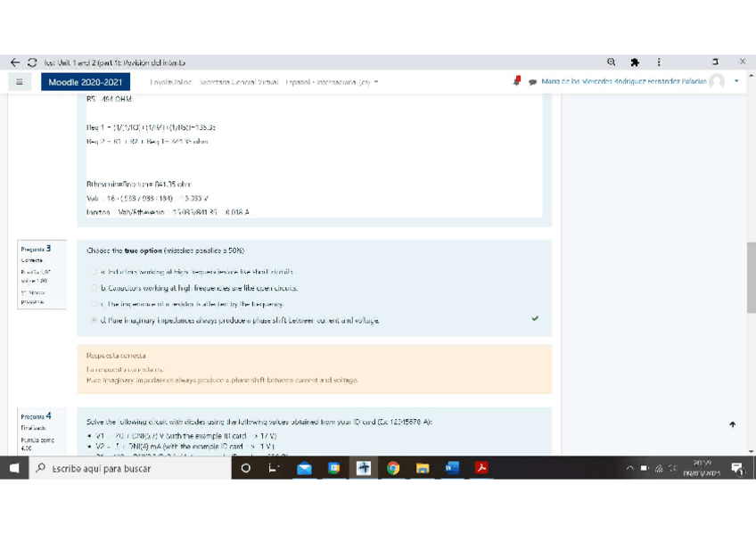The height and width of the screenshot is (534, 756).
Task: Open the browser three-dot menu
Action: coord(658,62)
